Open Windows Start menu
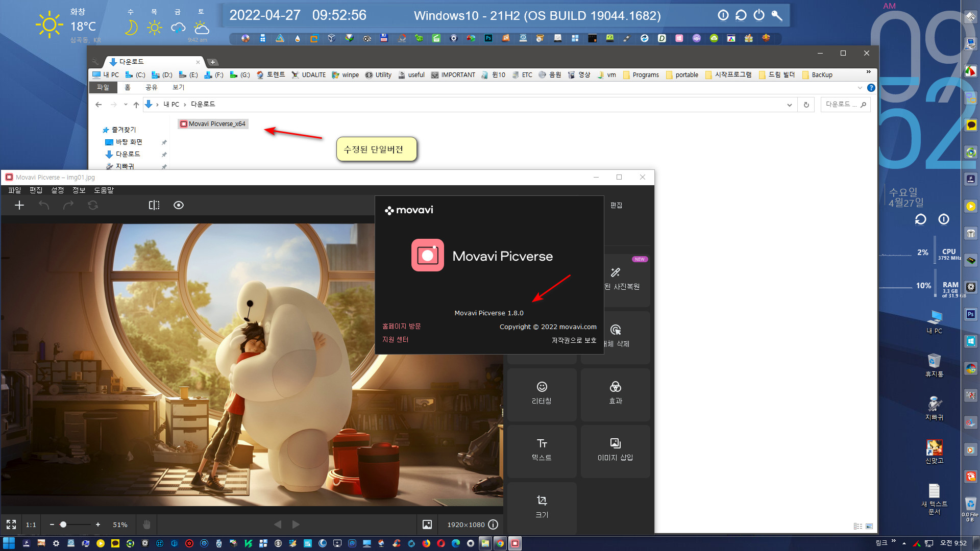Viewport: 980px width, 551px height. pos(9,543)
